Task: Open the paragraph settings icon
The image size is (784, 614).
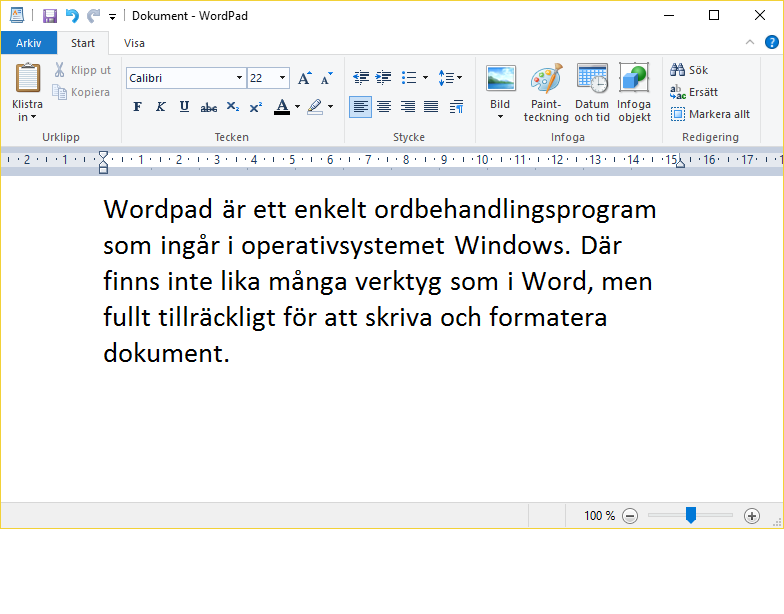Action: pyautogui.click(x=456, y=106)
